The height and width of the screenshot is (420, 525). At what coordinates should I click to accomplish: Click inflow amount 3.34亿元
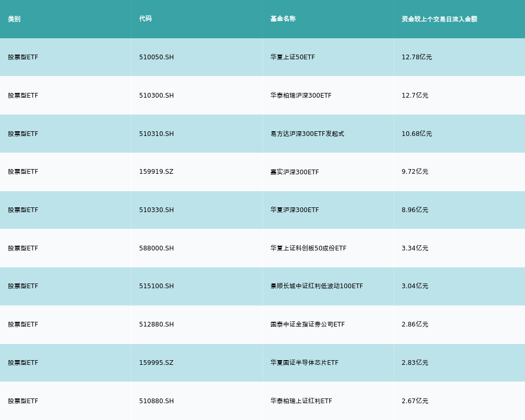coord(415,248)
